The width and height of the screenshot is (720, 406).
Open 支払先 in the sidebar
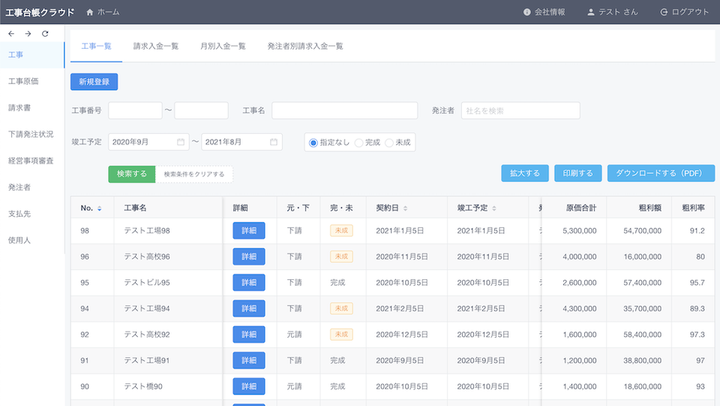click(32, 214)
